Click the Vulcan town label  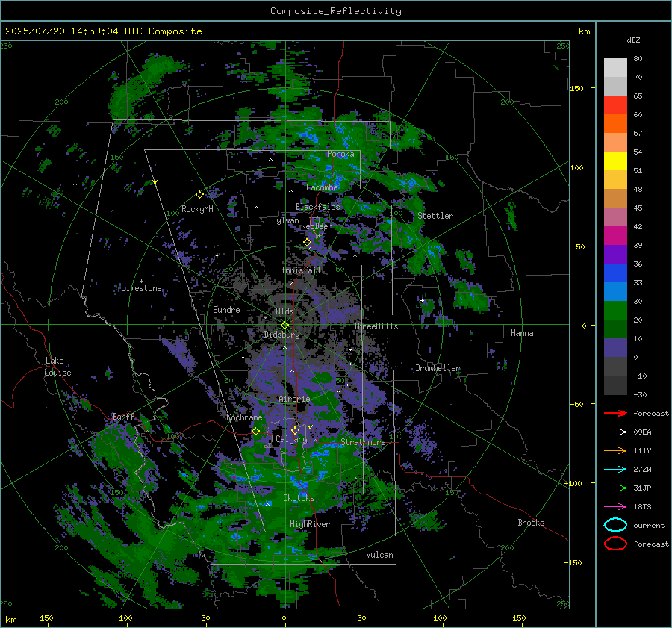point(380,555)
